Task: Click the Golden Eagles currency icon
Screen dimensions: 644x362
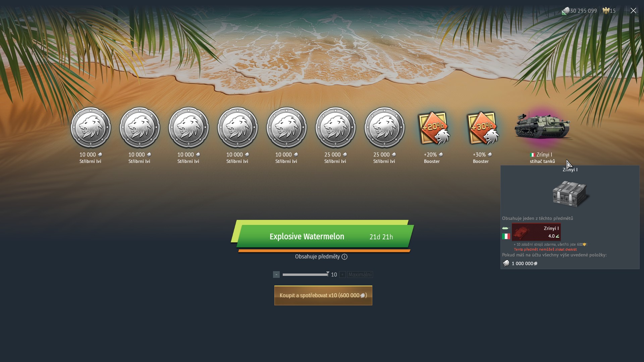Action: click(606, 11)
